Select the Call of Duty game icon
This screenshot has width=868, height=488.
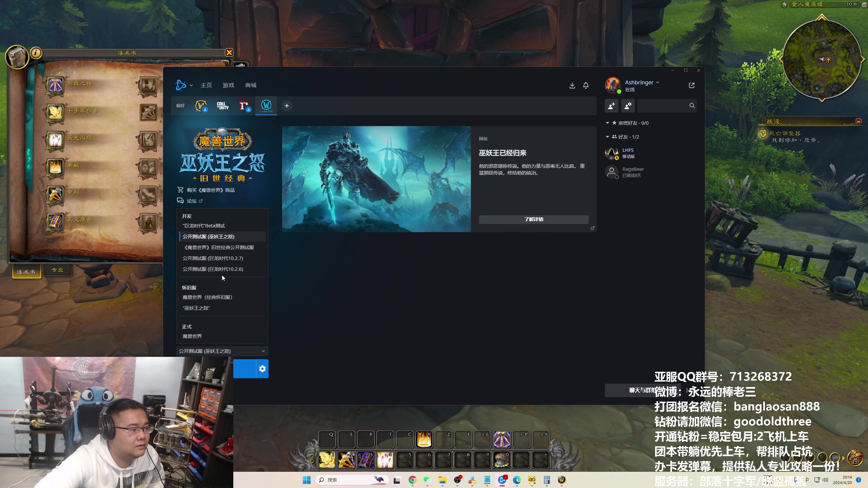pyautogui.click(x=223, y=106)
